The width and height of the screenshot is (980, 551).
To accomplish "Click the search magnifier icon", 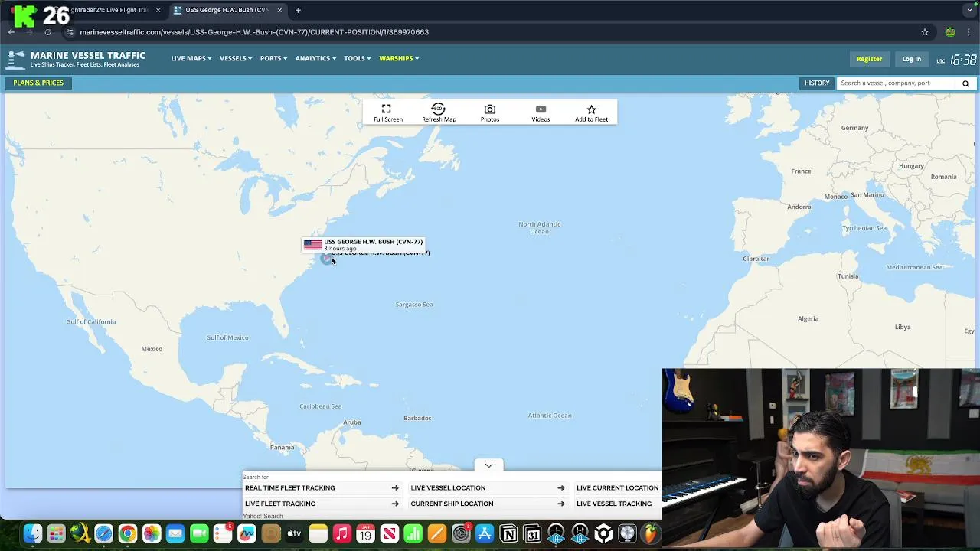I will pyautogui.click(x=965, y=83).
